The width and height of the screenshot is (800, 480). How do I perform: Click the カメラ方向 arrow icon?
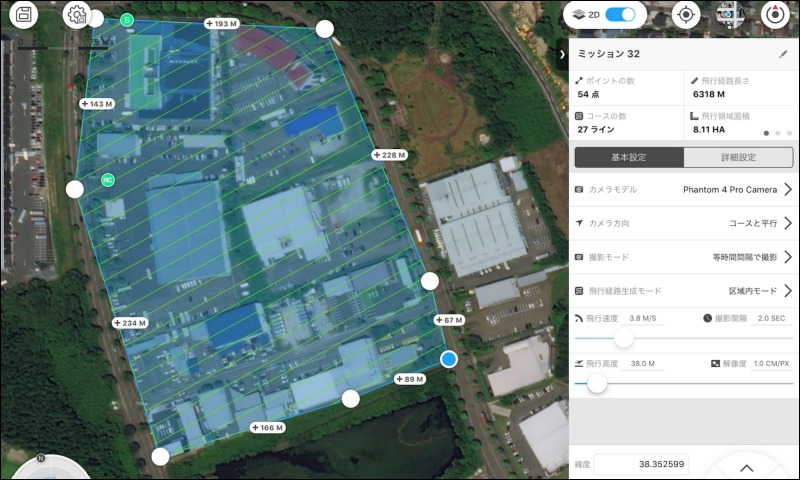[579, 223]
